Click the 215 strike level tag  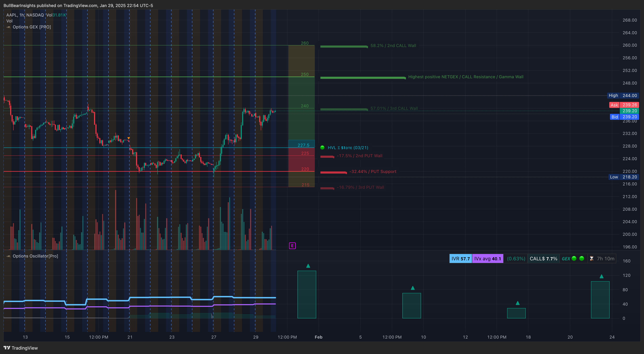click(305, 185)
